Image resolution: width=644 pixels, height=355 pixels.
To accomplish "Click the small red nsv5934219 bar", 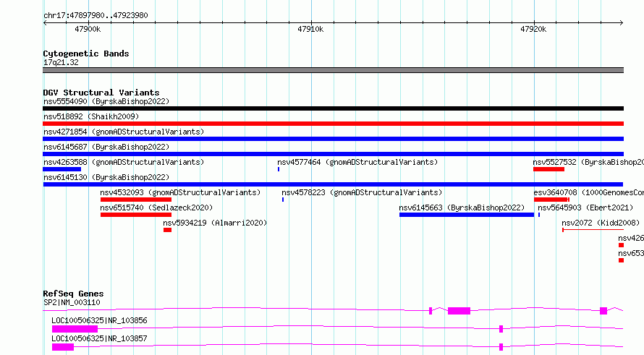I will tap(167, 230).
